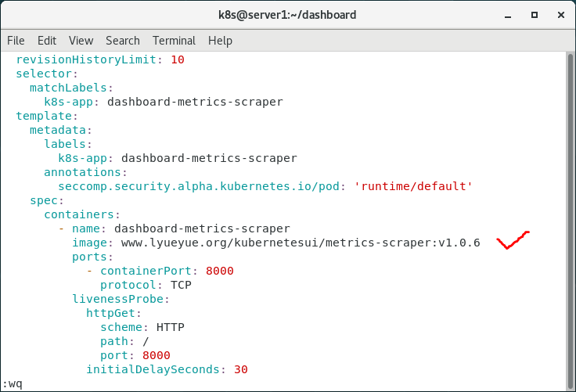Click the 'runtime/default' value

413,186
